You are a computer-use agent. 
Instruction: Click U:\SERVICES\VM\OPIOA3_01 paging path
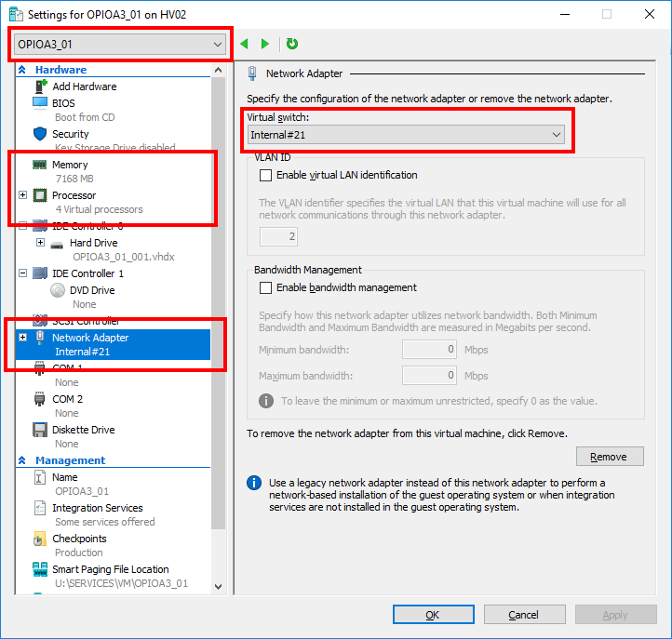pyautogui.click(x=121, y=583)
